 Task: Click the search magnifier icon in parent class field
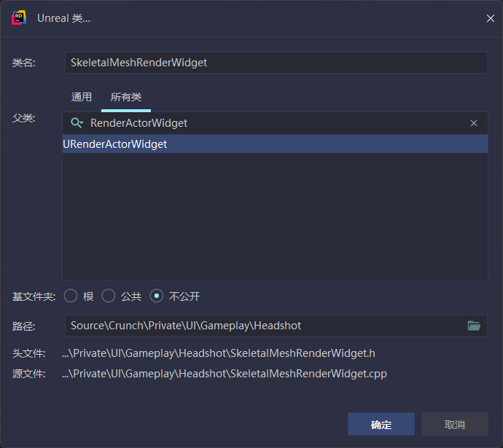coord(77,123)
